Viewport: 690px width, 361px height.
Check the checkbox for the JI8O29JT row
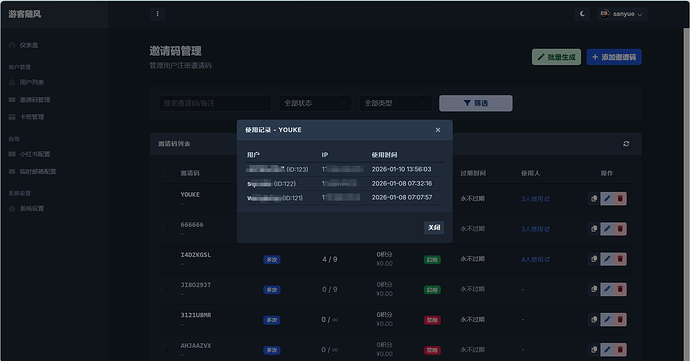coord(167,289)
